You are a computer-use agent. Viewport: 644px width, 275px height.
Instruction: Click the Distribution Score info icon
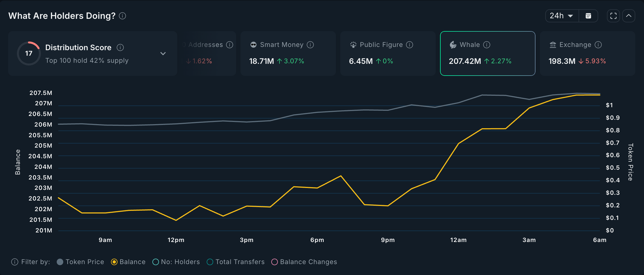click(120, 47)
